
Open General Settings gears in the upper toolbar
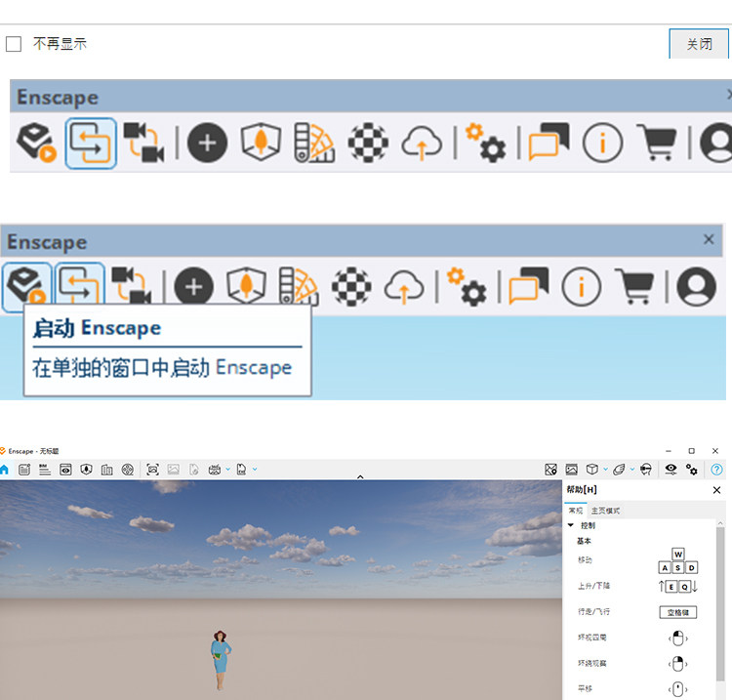[485, 143]
